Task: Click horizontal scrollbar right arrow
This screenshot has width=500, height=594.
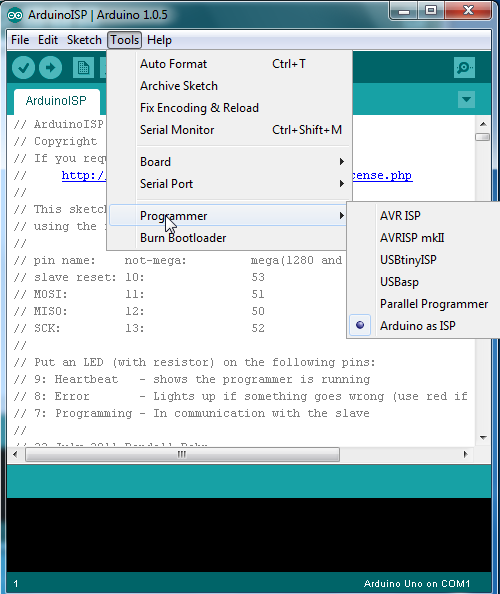Action: coord(466,454)
